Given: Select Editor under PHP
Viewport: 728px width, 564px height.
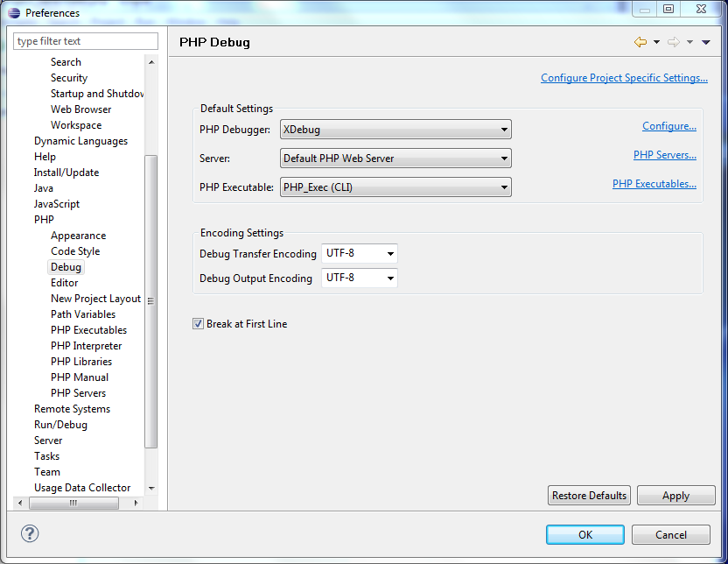Looking at the screenshot, I should coord(65,283).
